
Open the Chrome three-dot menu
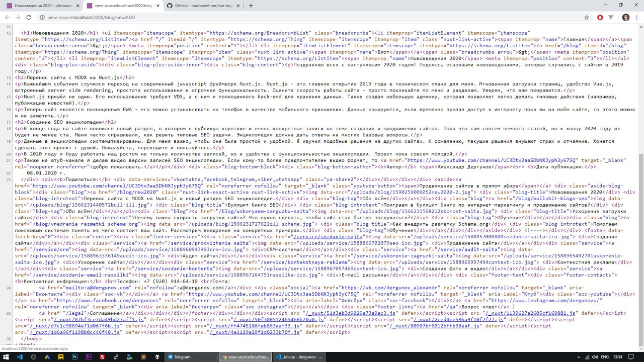click(x=637, y=17)
